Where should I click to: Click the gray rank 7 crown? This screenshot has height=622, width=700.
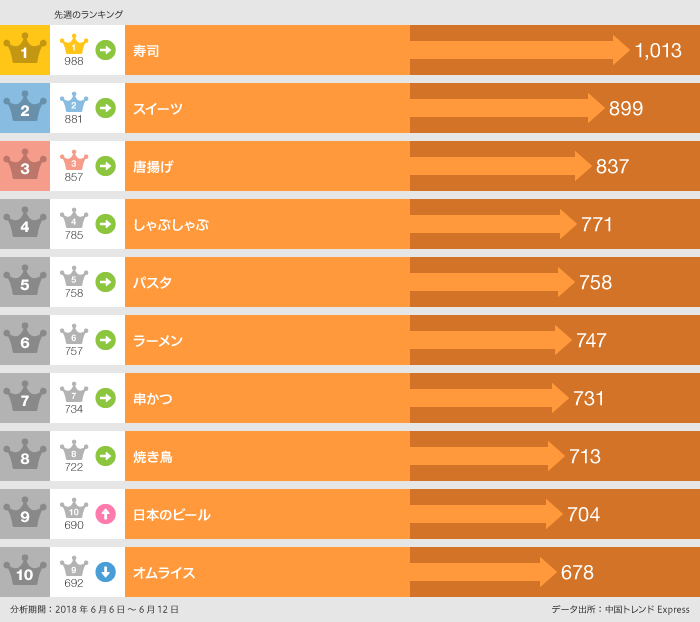[x=25, y=398]
